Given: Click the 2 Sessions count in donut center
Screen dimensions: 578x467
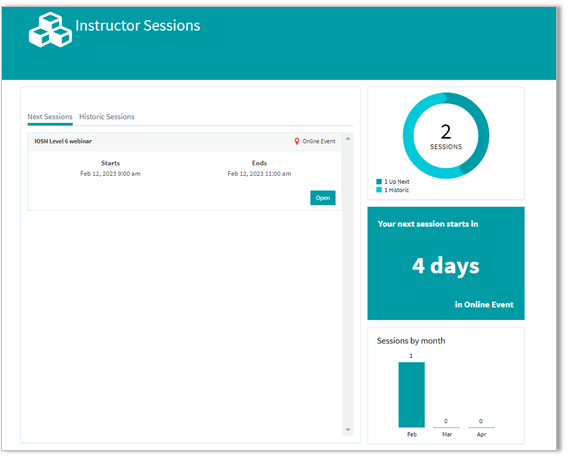Looking at the screenshot, I should pos(446,137).
